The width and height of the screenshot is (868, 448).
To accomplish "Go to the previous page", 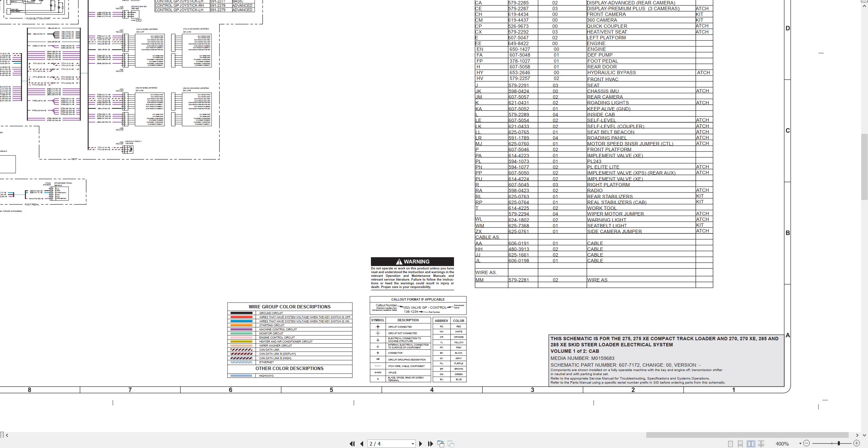I will coord(362,444).
